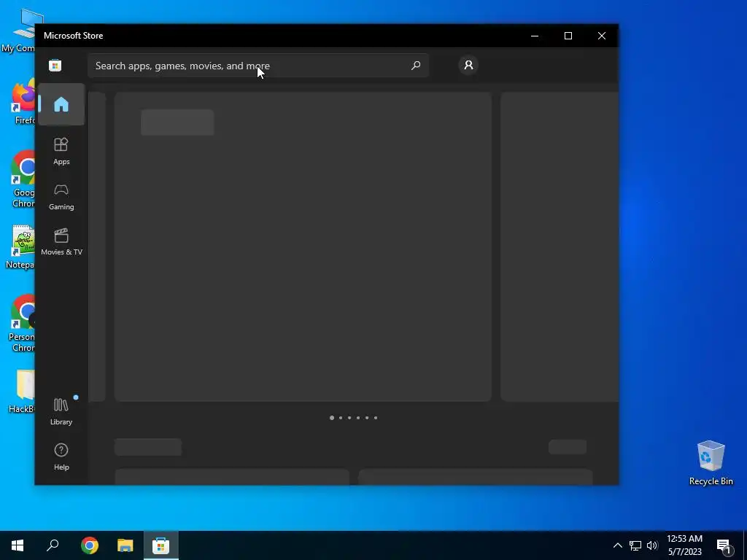747x560 pixels.
Task: Launch Chrome from the taskbar
Action: click(x=90, y=545)
